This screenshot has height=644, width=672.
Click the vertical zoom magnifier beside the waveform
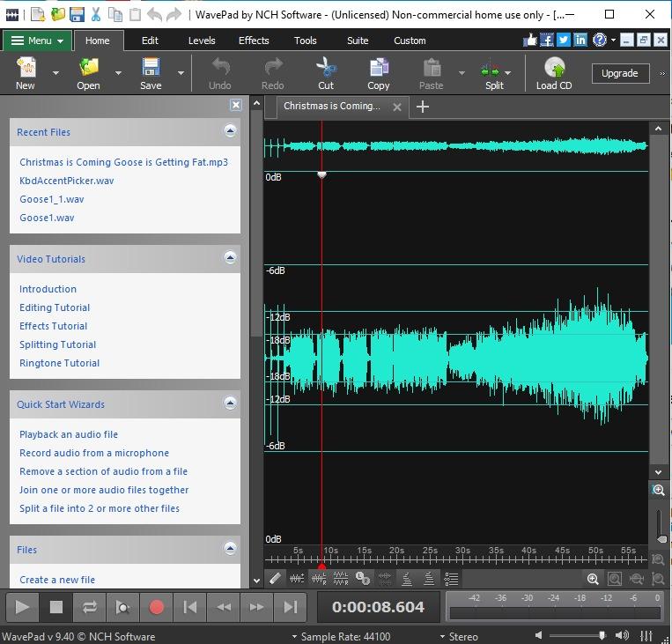click(x=658, y=490)
